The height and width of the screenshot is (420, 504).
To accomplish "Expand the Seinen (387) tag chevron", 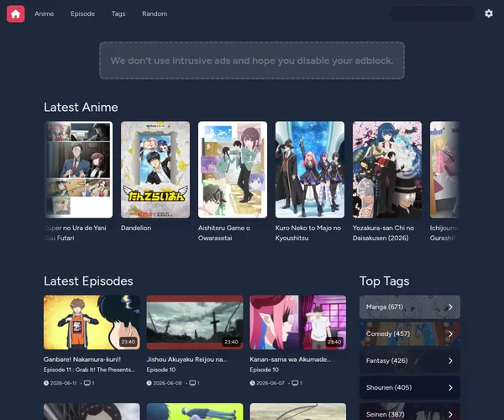I will [x=450, y=414].
